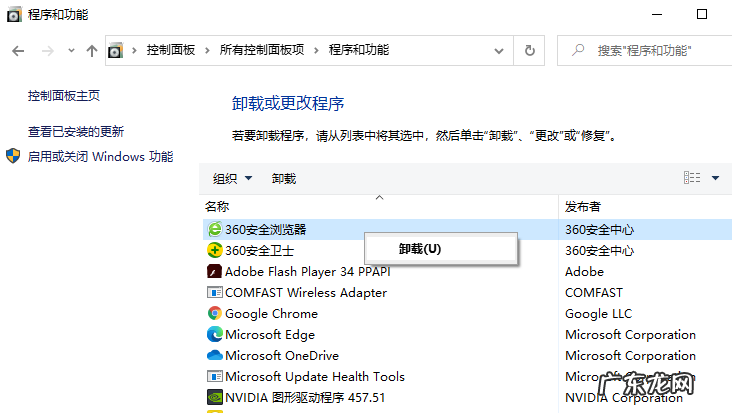Maximize the 程序和功能 window
The width and height of the screenshot is (732, 413).
tap(702, 14)
